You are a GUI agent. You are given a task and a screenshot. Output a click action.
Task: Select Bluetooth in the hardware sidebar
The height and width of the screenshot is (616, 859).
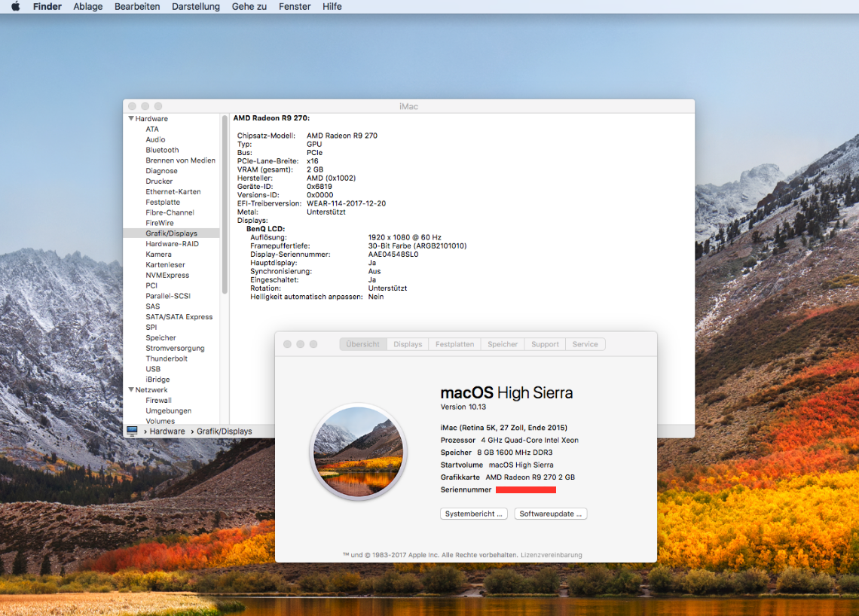(x=162, y=150)
